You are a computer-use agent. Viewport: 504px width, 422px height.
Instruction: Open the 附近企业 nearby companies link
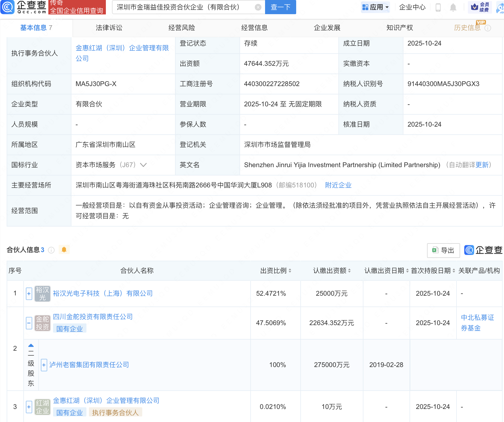click(338, 185)
